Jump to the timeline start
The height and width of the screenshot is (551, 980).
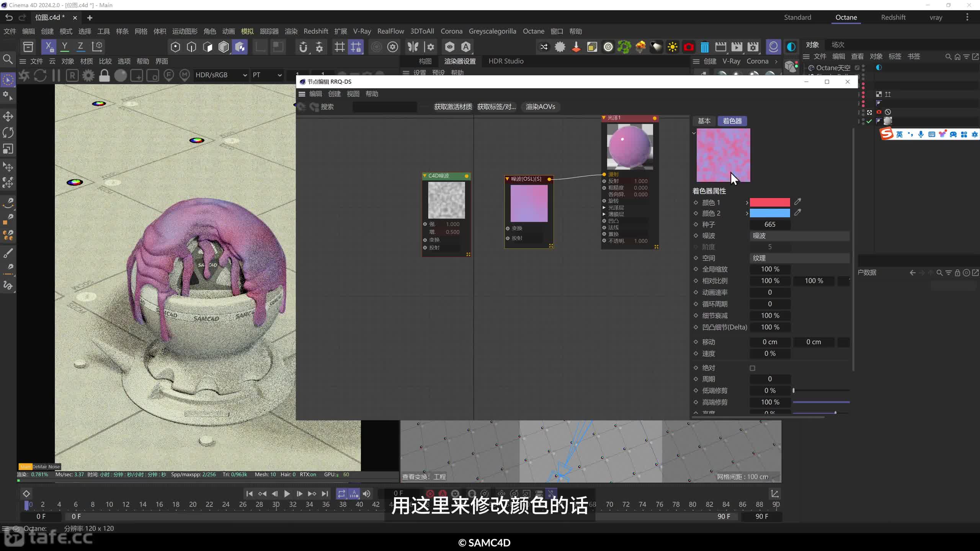(x=249, y=494)
